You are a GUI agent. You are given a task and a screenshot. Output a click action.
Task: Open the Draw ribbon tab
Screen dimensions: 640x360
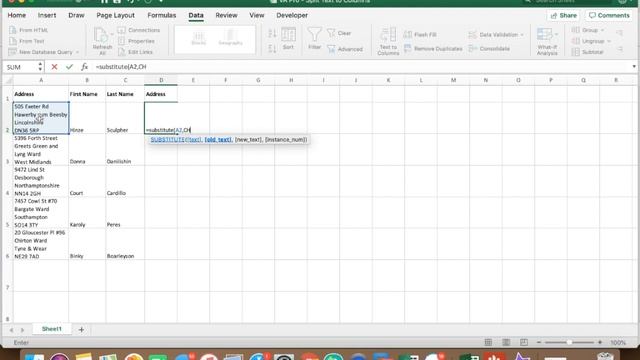[76, 15]
